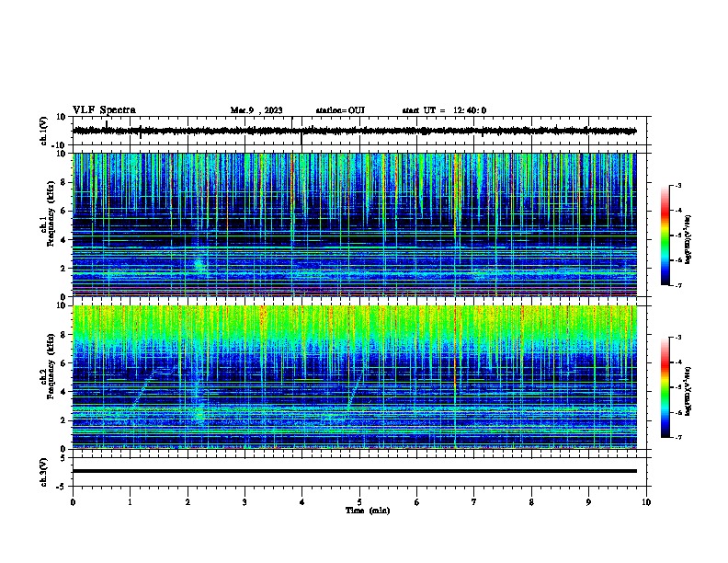Viewport: 728px width, 563px height.
Task: Select the date text "Mar.9 , 2023"
Action: [x=256, y=110]
